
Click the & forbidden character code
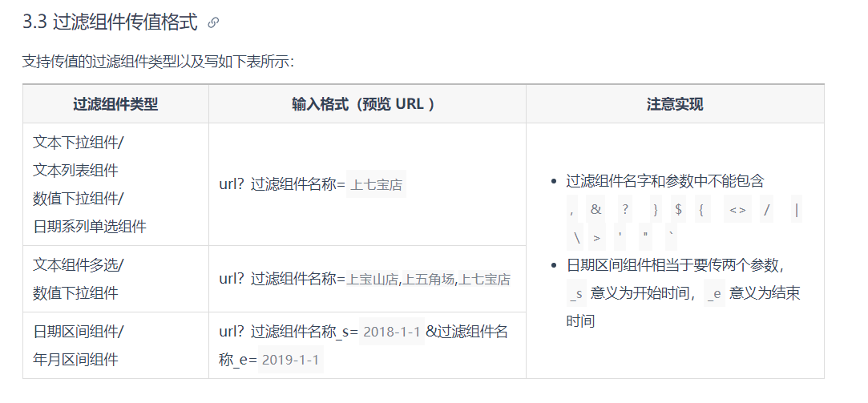(595, 210)
